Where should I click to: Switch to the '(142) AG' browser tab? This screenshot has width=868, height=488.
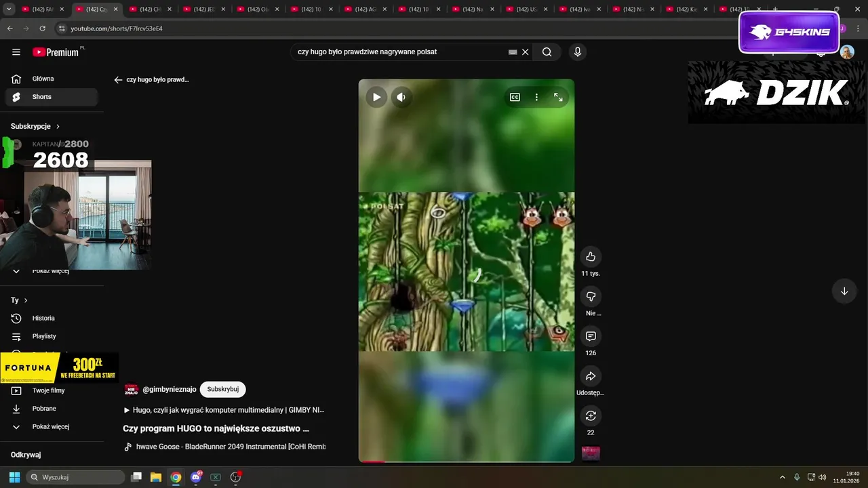366,9
